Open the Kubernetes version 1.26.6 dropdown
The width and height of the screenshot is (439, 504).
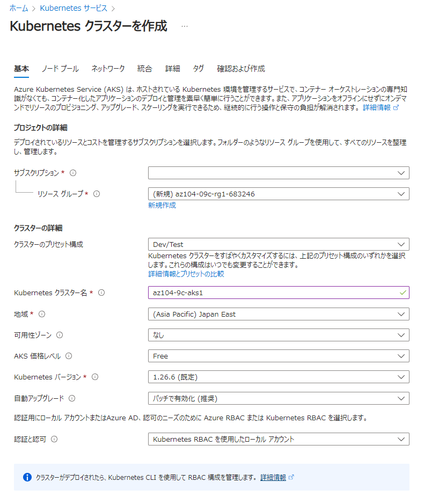[279, 377]
